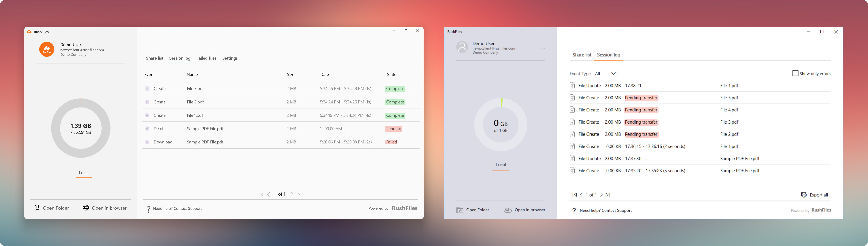Click the 1.39 GB storage usage ring
Screen dimensions: 868x246
tap(81, 128)
